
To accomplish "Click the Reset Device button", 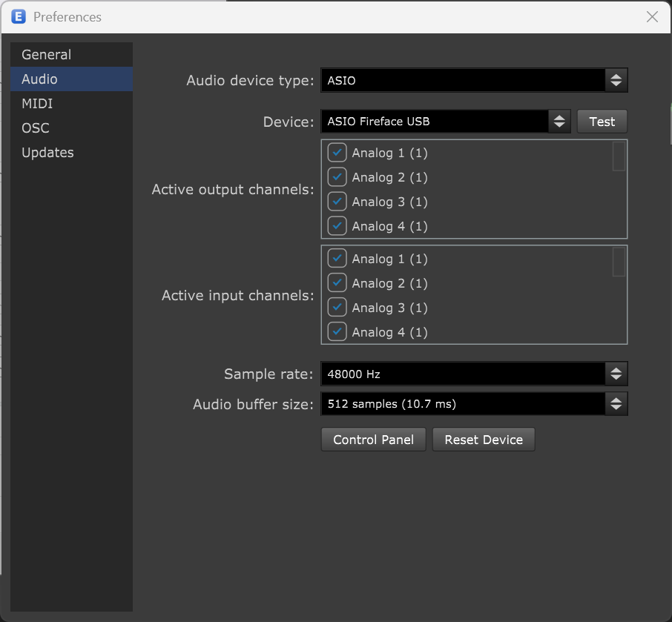I will tap(484, 440).
